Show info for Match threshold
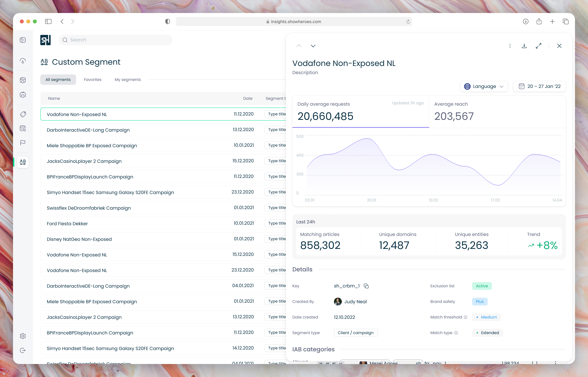588x377 pixels. (x=465, y=317)
